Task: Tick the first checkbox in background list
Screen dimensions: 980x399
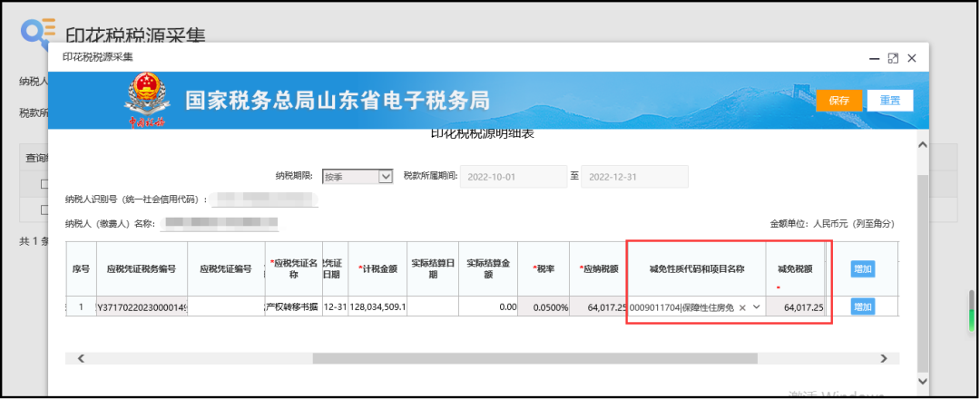Action: pos(45,184)
